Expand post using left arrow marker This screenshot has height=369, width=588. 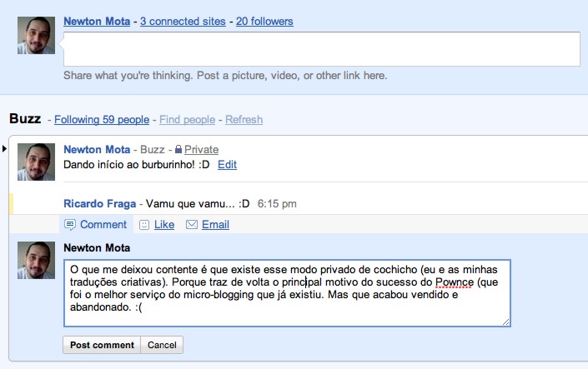click(x=4, y=148)
